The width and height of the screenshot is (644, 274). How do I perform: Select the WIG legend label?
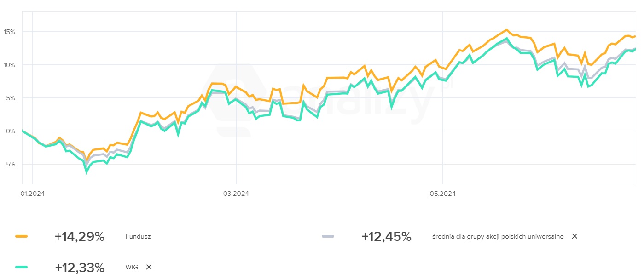coord(131,268)
